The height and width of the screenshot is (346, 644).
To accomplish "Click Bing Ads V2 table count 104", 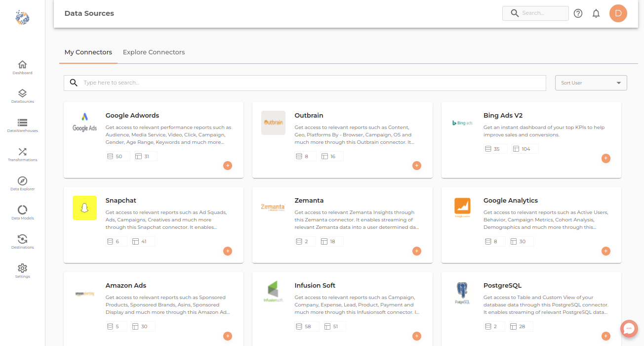I will click(524, 149).
